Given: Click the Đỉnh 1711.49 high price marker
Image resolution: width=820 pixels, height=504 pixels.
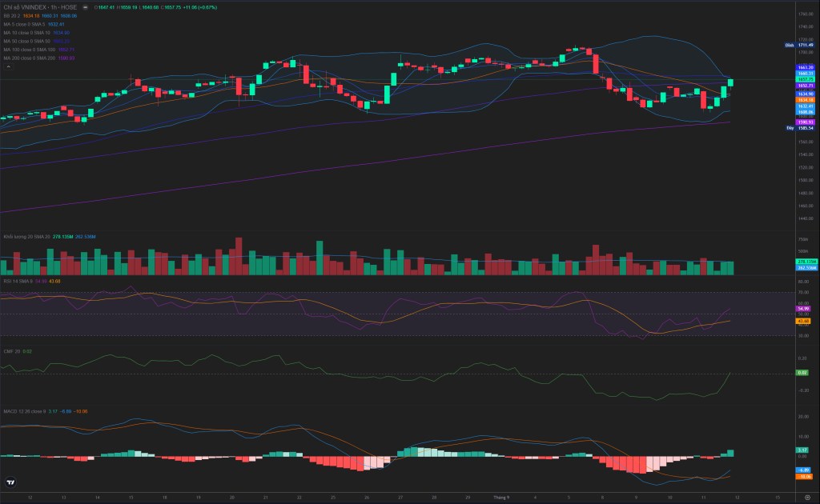Looking at the screenshot, I should (800, 46).
